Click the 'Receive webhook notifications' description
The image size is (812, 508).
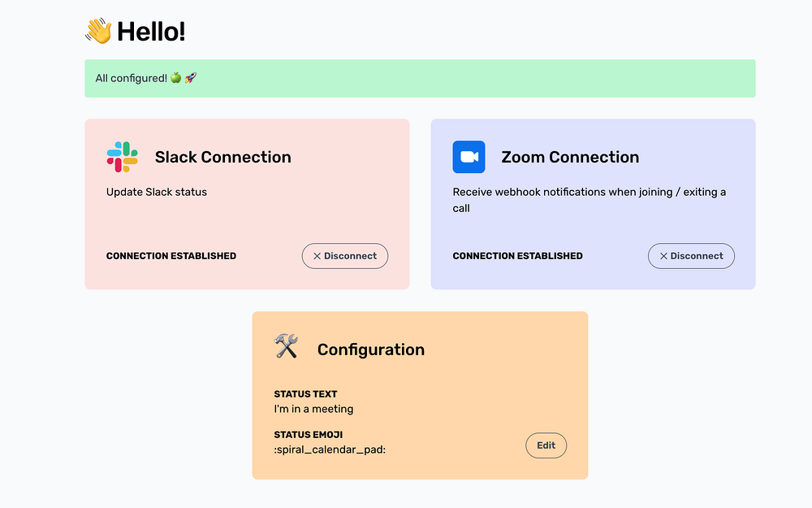(x=590, y=200)
